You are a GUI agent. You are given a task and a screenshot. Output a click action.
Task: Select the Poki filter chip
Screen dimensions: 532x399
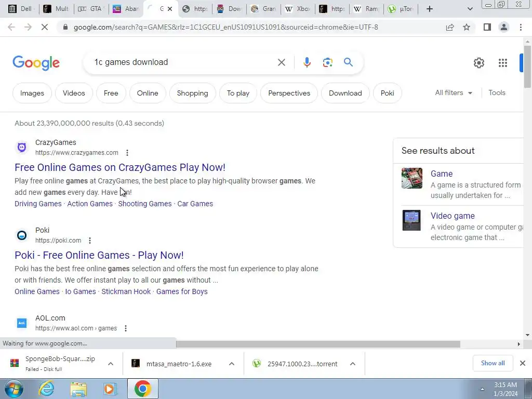pyautogui.click(x=388, y=93)
